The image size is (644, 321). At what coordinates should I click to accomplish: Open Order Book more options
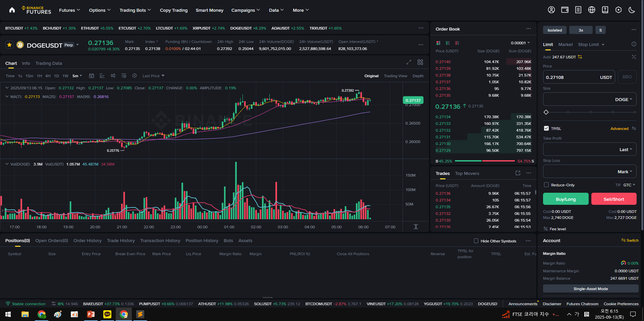(529, 29)
